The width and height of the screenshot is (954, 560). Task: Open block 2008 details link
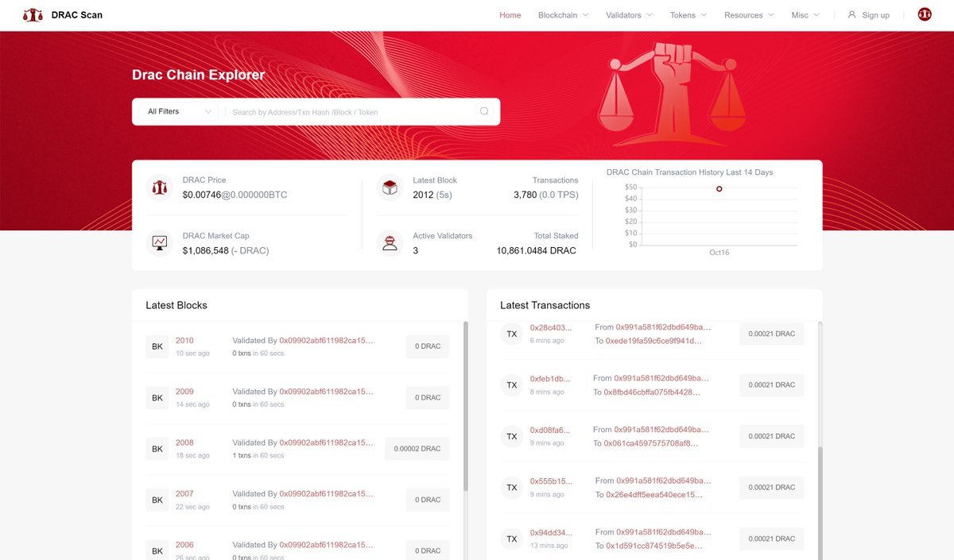click(x=184, y=442)
